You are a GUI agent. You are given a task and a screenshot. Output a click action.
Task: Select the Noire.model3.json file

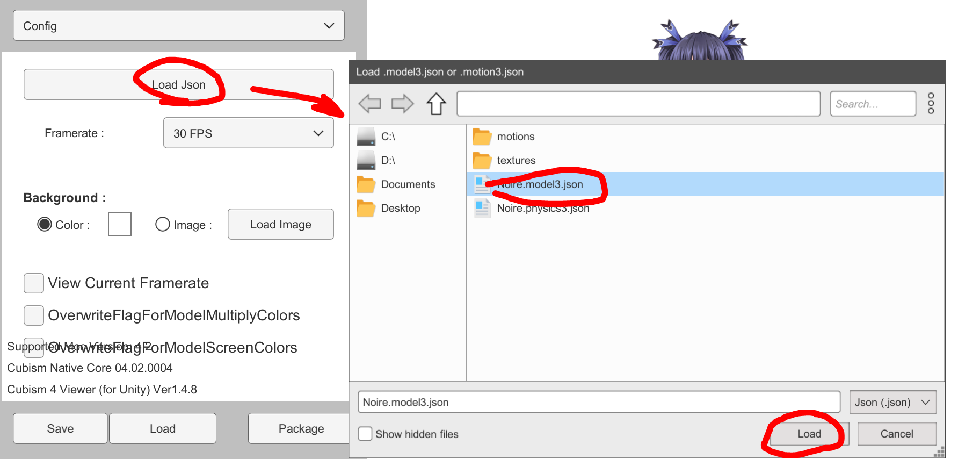(x=706, y=184)
